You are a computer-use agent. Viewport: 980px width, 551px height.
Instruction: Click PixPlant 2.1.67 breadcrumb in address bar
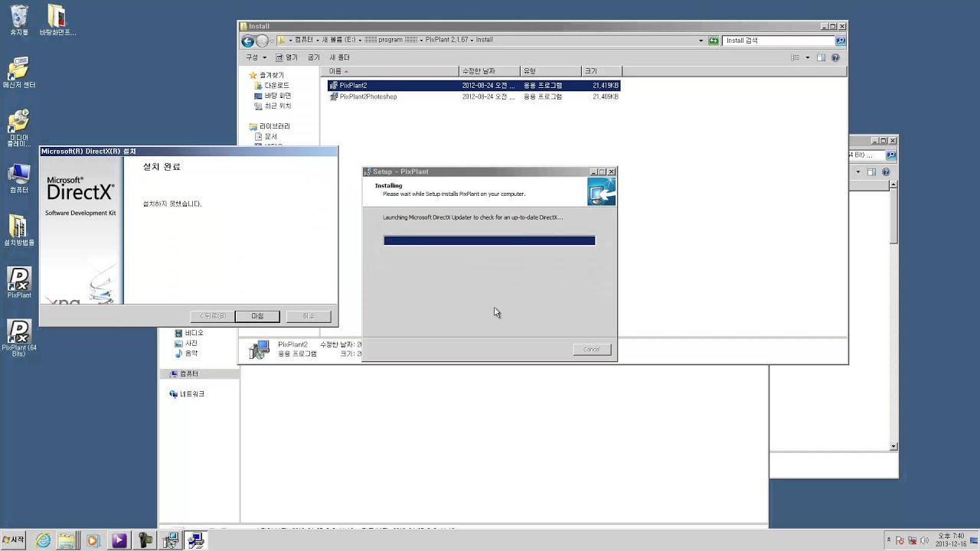446,40
